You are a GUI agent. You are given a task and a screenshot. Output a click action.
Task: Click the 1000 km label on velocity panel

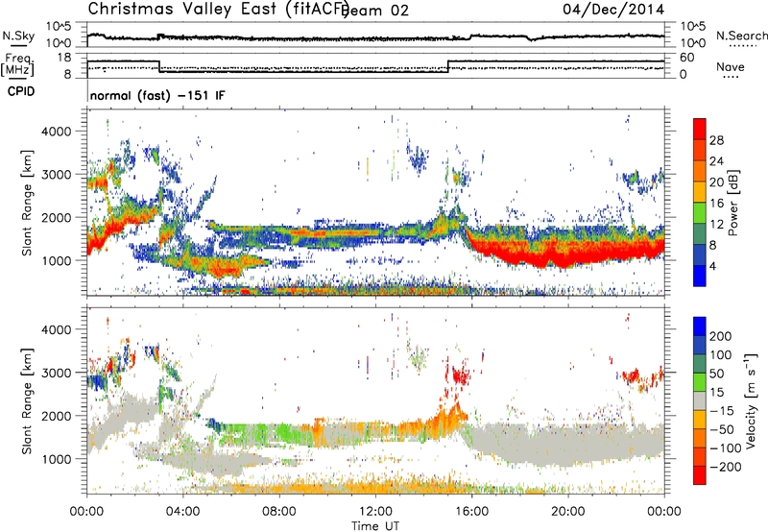pyautogui.click(x=56, y=459)
